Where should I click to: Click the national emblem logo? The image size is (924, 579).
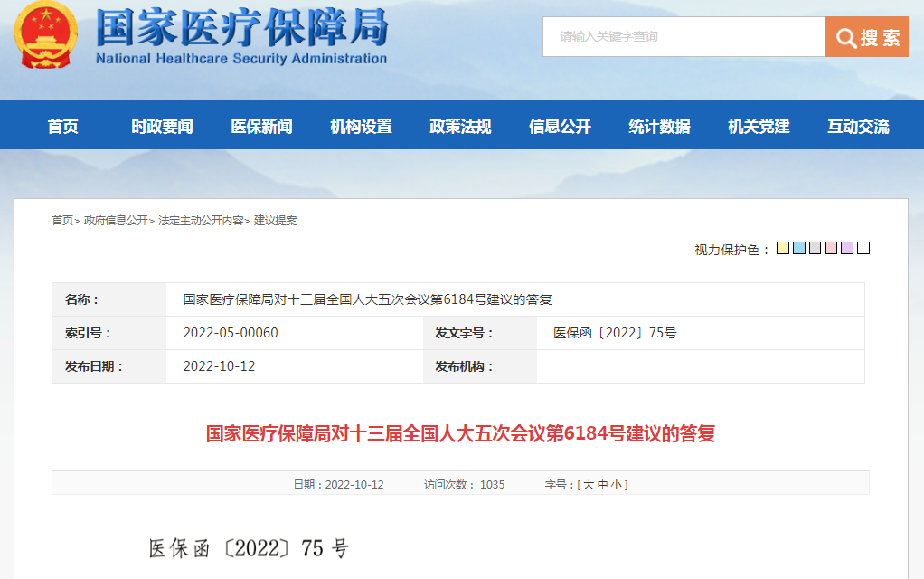pyautogui.click(x=46, y=34)
